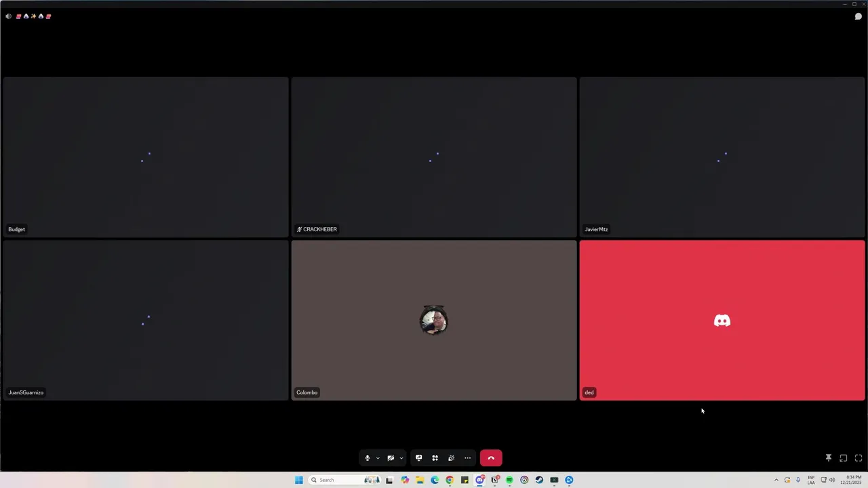Click the ded name label

[589, 392]
